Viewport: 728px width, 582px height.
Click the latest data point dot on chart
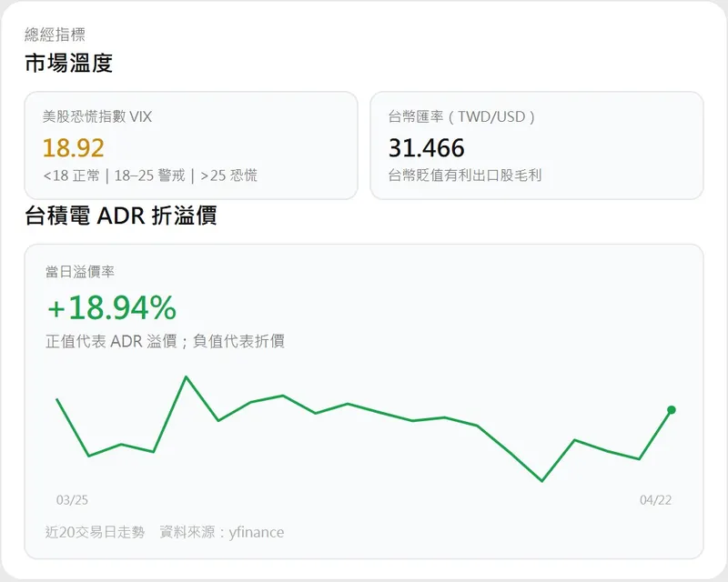672,410
